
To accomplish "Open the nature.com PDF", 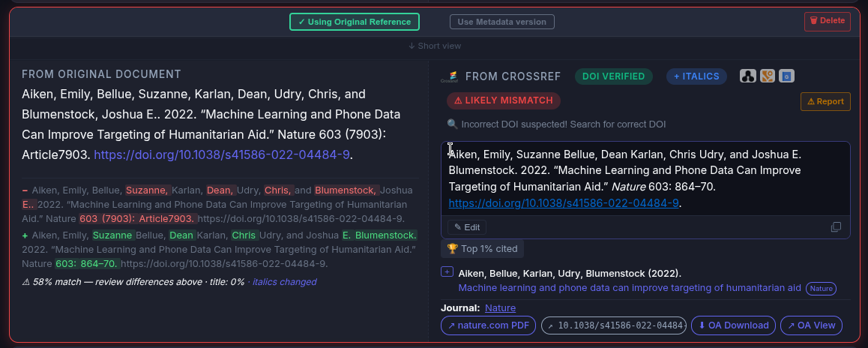I will coord(488,325).
